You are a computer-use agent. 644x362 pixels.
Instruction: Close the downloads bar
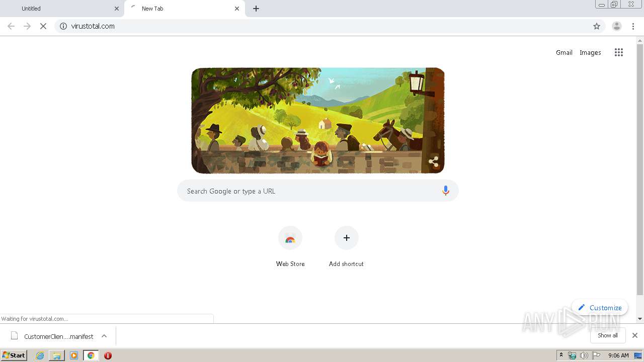click(x=635, y=335)
